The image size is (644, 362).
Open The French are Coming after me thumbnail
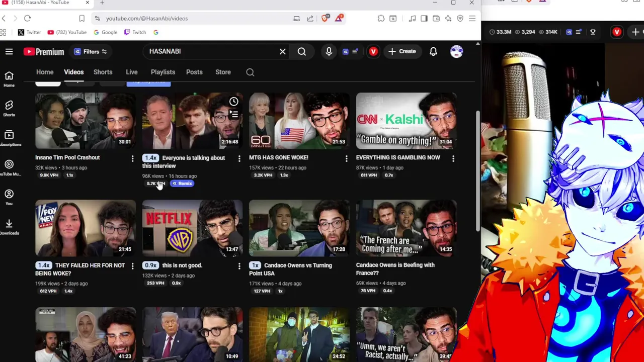pos(406,228)
